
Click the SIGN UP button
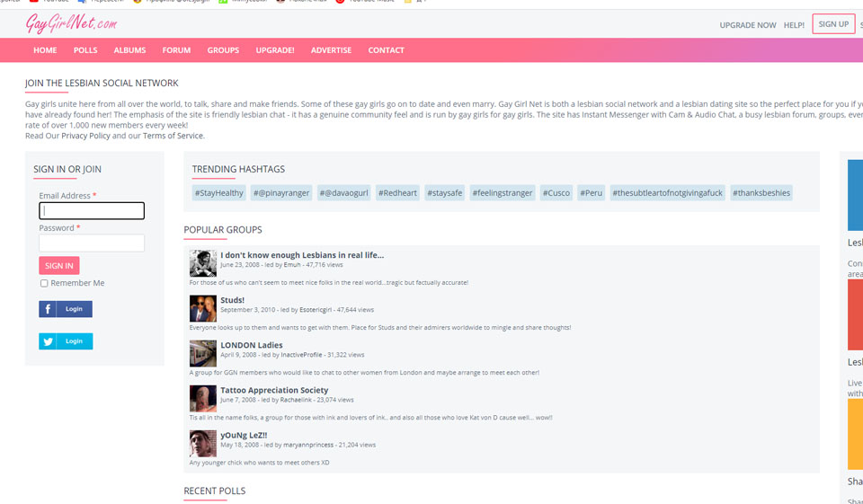click(x=833, y=24)
